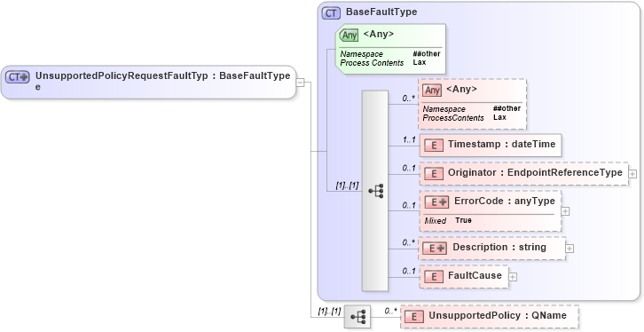Collapse the UnsupportedPolicyRequestFaultType node
This screenshot has height=332, width=644.
[x=300, y=83]
